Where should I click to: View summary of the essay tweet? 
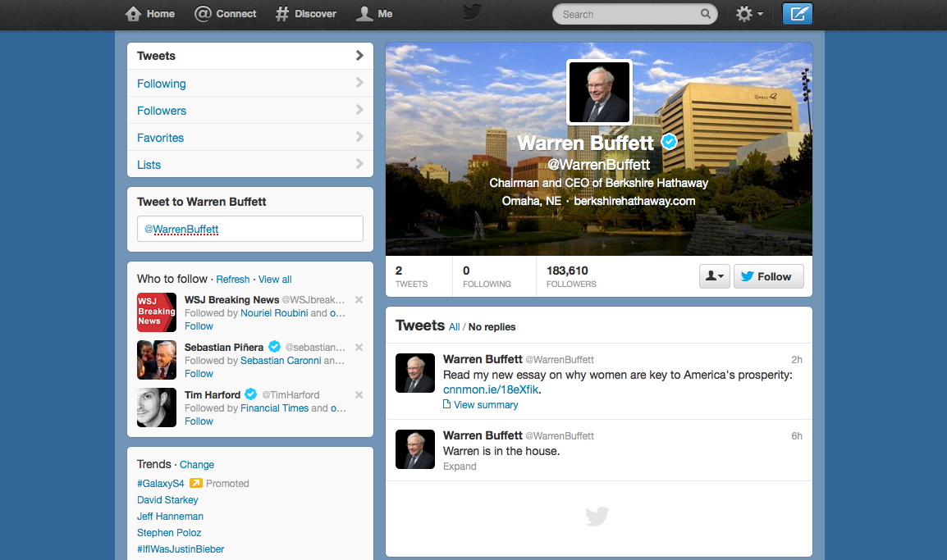tap(486, 405)
